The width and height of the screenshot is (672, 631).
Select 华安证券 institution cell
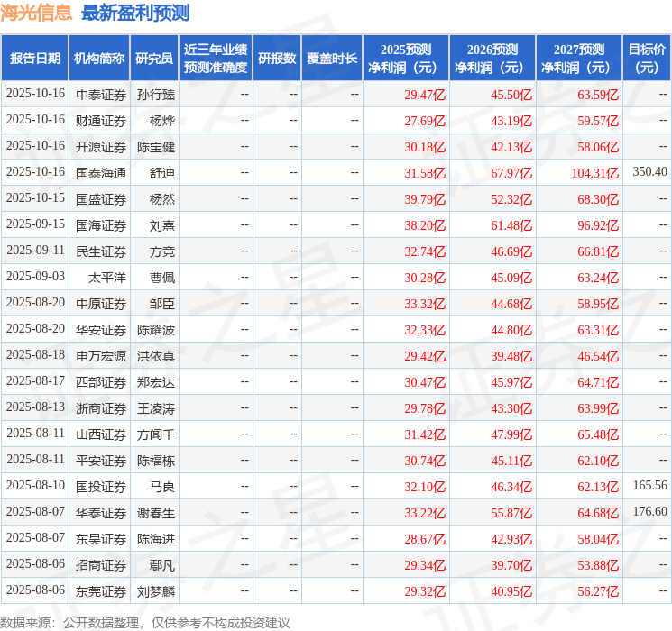click(101, 330)
